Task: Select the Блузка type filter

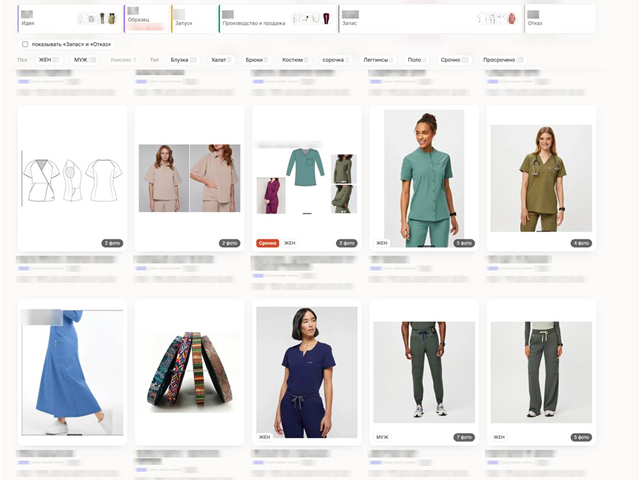Action: [x=183, y=60]
